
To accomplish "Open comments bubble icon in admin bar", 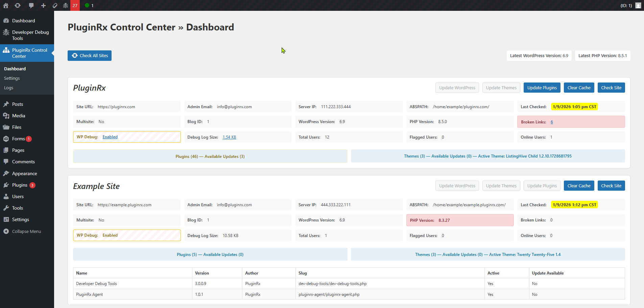I will pyautogui.click(x=31, y=5).
